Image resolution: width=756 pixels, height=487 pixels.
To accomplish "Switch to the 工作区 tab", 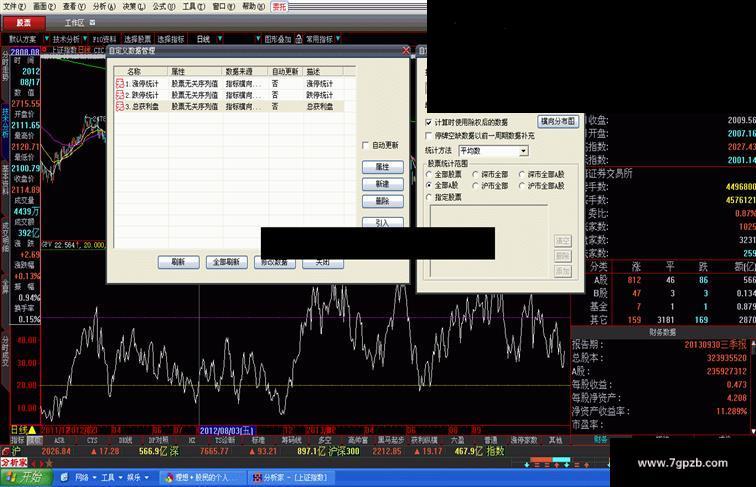I will coord(74,23).
